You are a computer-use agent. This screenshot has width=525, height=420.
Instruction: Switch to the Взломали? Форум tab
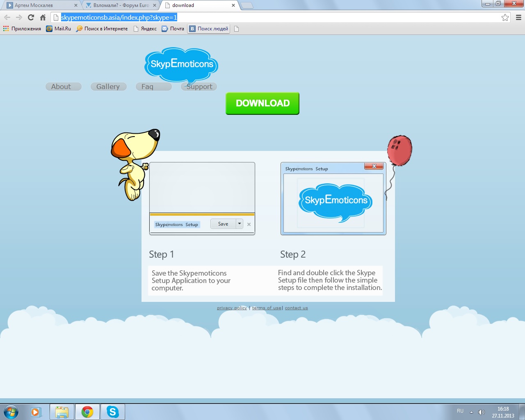[121, 5]
